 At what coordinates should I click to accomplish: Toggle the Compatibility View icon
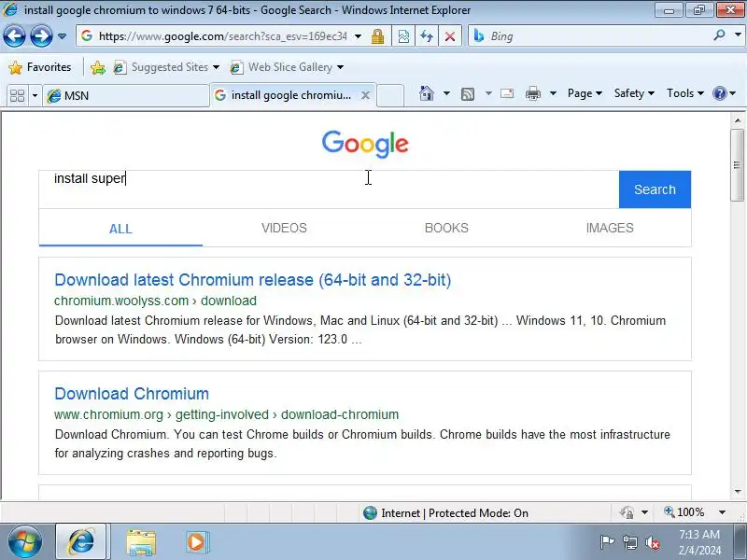click(403, 36)
